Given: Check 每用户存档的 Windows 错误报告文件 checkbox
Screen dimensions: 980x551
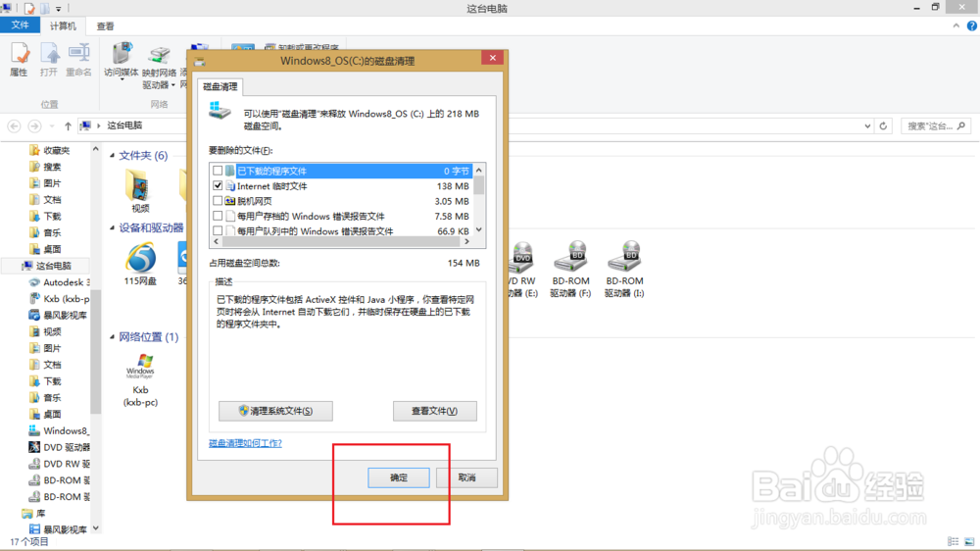Looking at the screenshot, I should click(218, 216).
